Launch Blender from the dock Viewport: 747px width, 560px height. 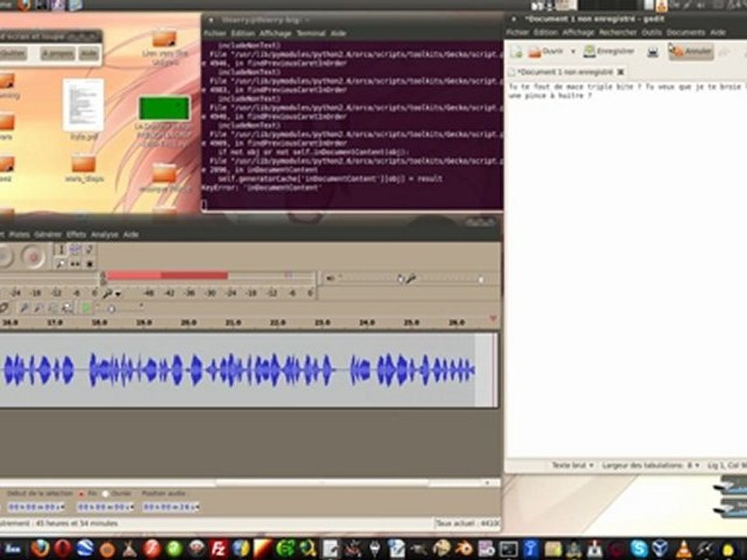(x=462, y=549)
